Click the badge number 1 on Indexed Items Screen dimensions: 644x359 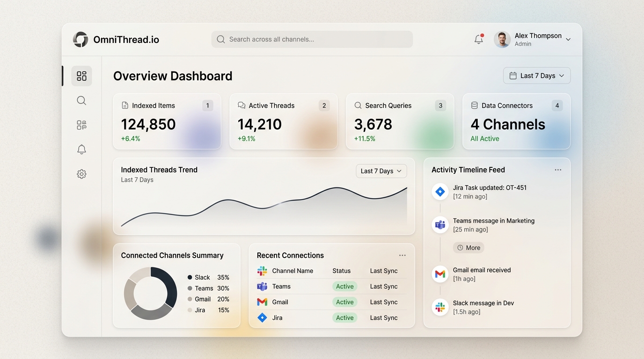[x=208, y=106]
